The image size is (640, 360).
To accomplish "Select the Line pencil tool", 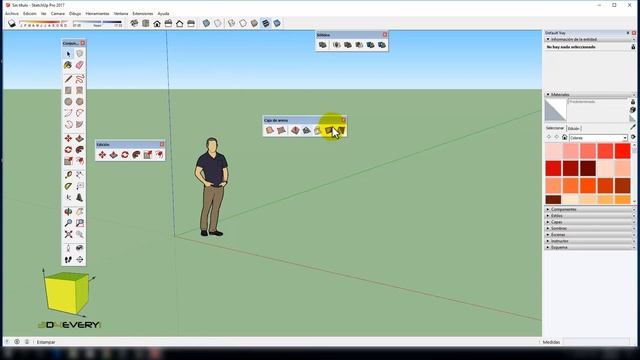I will click(68, 79).
